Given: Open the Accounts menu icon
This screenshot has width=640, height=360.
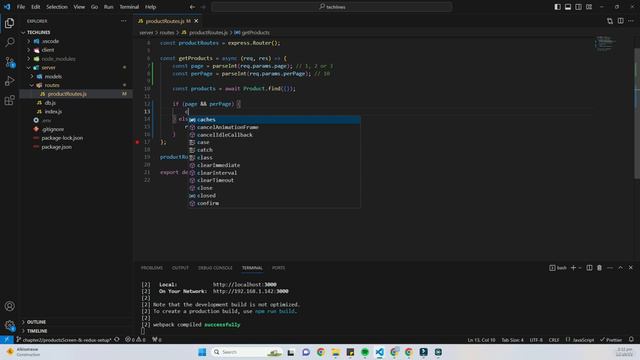Looking at the screenshot, I should tap(9, 306).
